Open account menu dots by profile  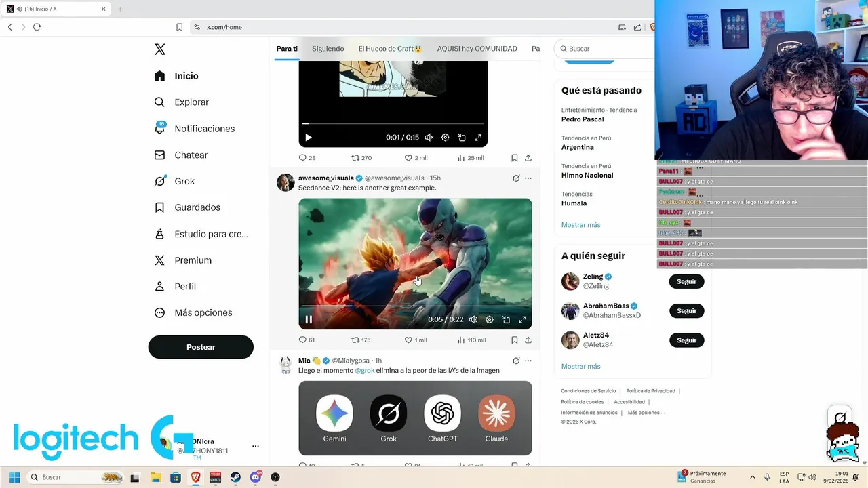click(x=256, y=446)
